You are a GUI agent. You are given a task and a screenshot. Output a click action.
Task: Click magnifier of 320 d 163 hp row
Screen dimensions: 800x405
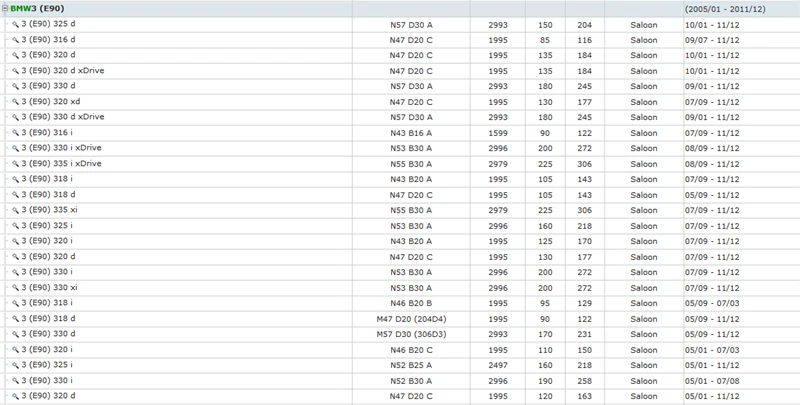pyautogui.click(x=15, y=396)
